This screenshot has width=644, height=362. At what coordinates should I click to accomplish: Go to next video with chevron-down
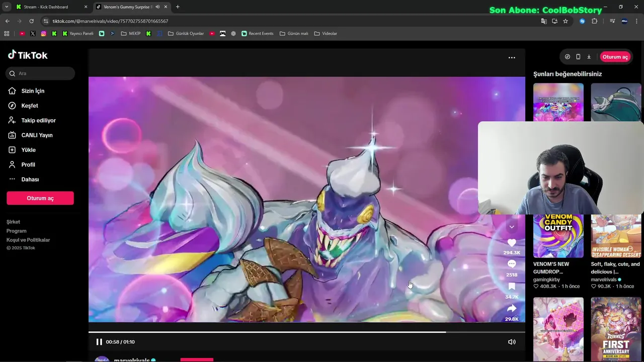(x=512, y=227)
